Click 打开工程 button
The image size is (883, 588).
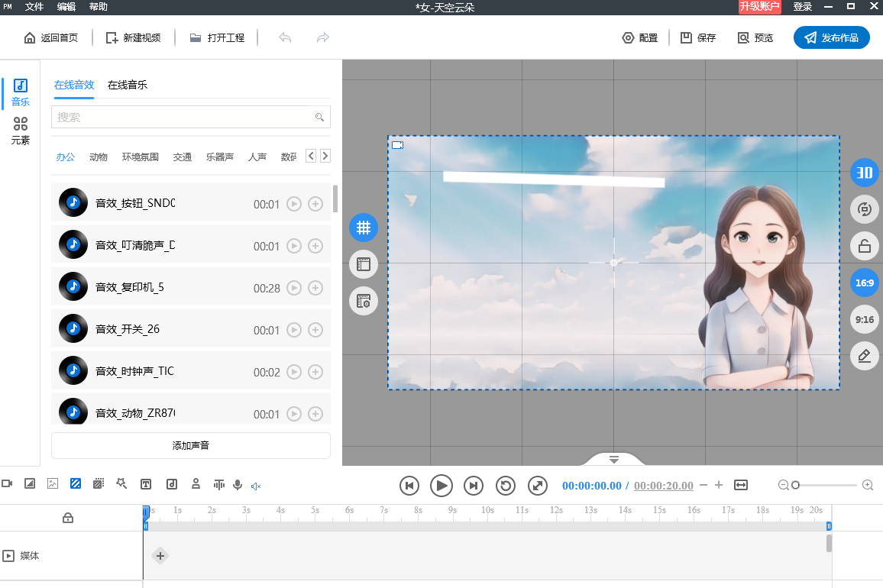[217, 37]
